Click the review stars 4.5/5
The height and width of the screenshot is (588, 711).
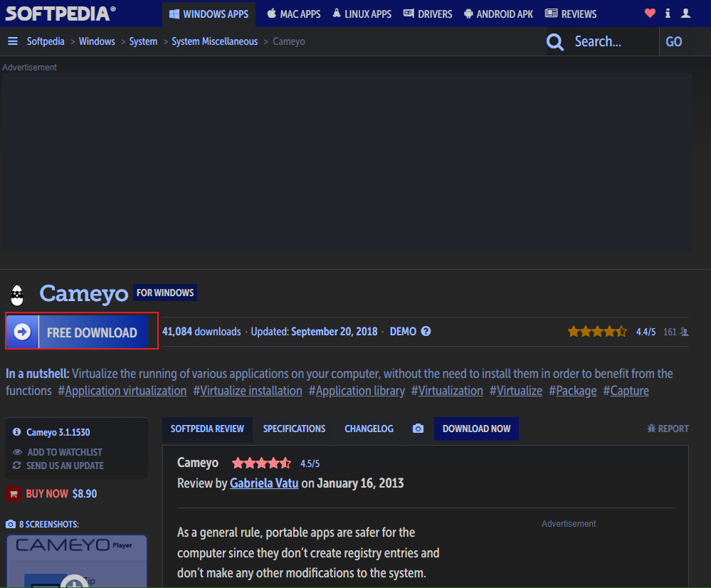tap(262, 463)
